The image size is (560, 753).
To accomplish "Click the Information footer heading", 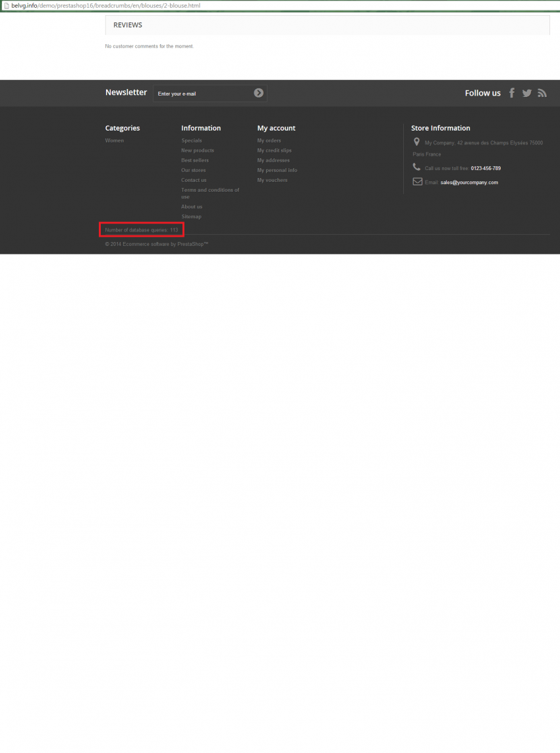I will tap(201, 128).
